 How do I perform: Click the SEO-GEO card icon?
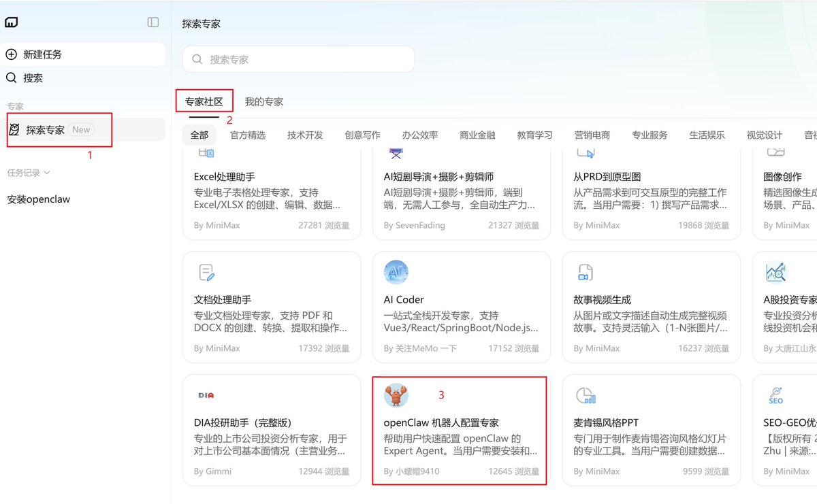click(775, 395)
